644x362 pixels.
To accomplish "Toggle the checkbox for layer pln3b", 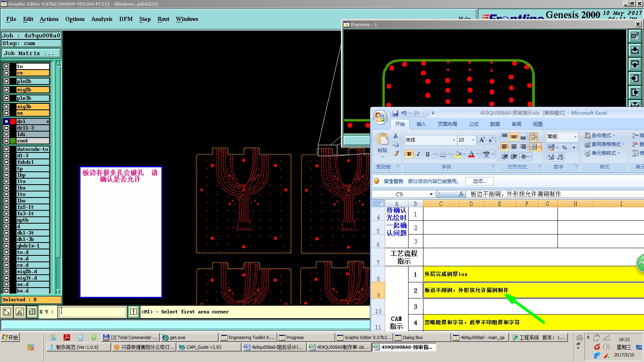I will pos(6,98).
